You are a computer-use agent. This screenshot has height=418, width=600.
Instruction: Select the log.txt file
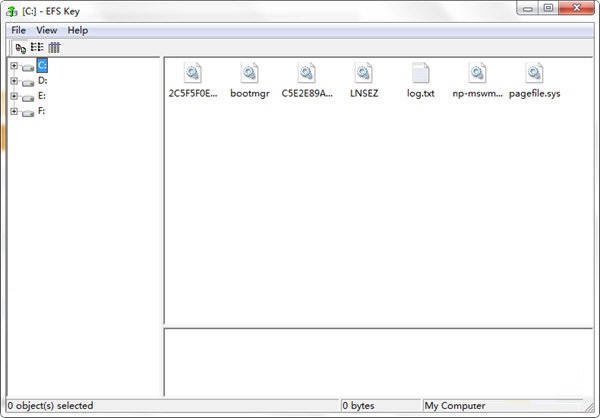click(420, 73)
